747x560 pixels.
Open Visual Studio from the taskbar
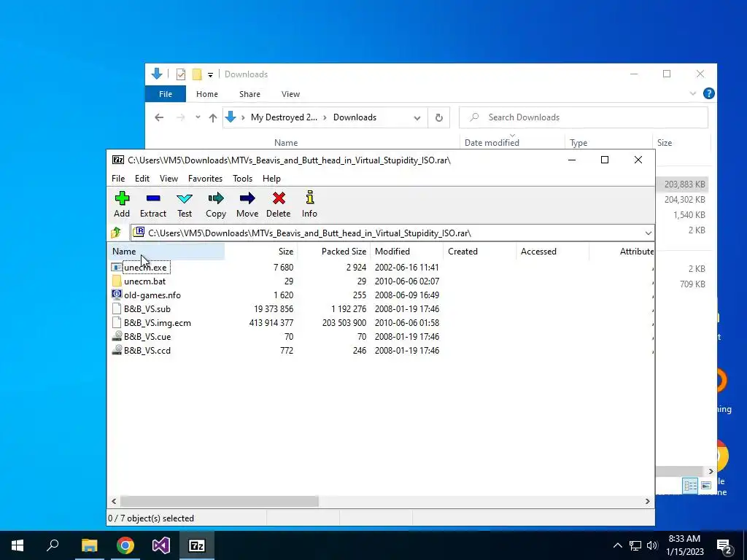[161, 545]
